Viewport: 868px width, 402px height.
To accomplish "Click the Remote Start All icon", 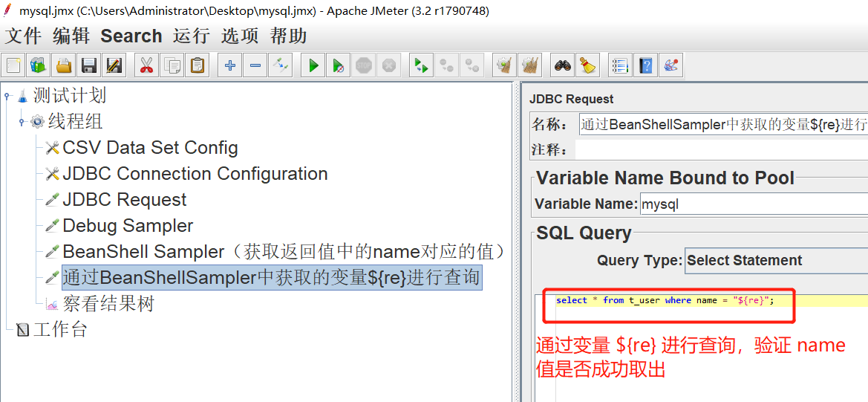I will (421, 65).
